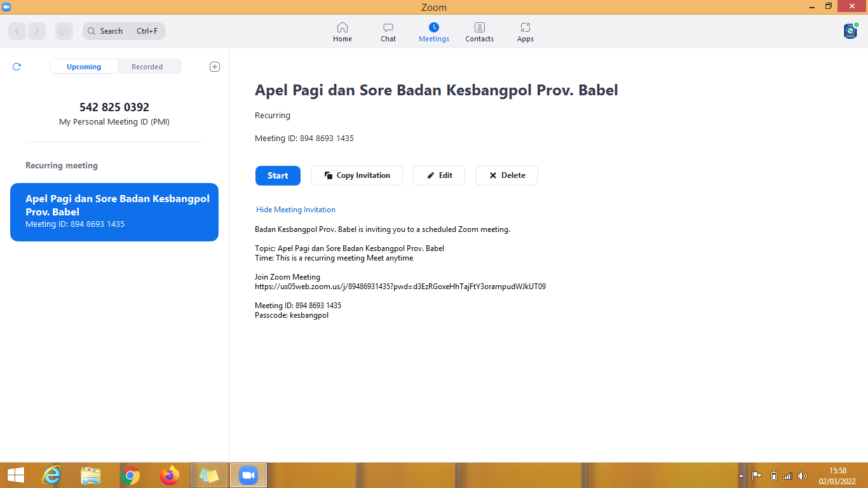Edit the recurring meeting
Image resolution: width=868 pixels, height=488 pixels.
coord(439,175)
